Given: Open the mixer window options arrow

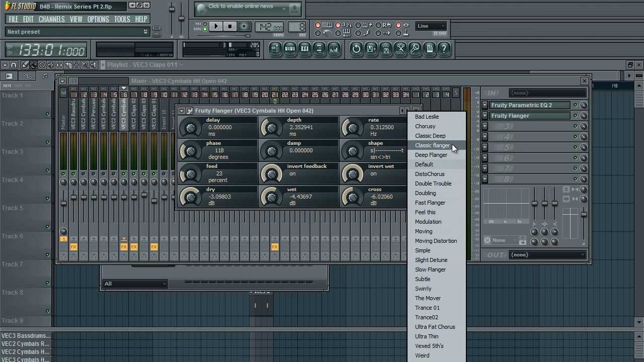Looking at the screenshot, I should (62, 81).
